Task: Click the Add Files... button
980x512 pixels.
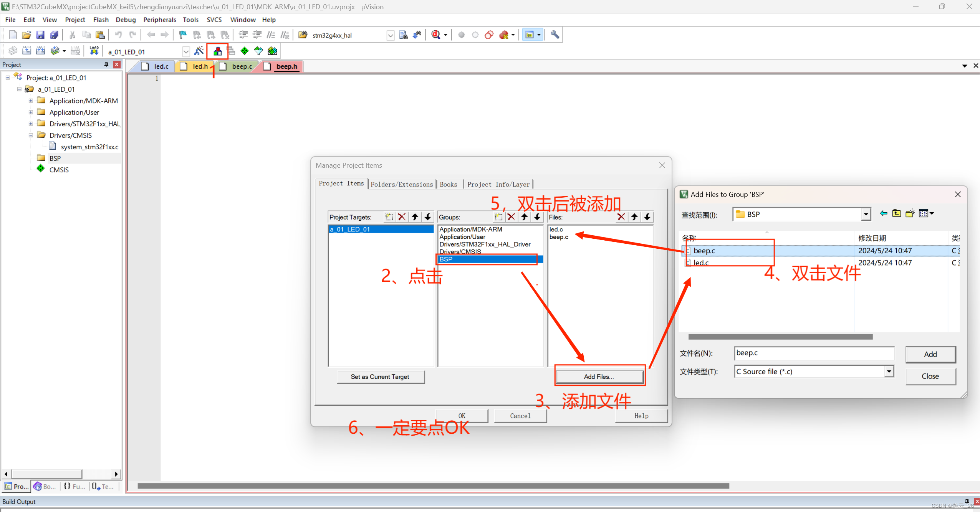Action: click(x=599, y=377)
